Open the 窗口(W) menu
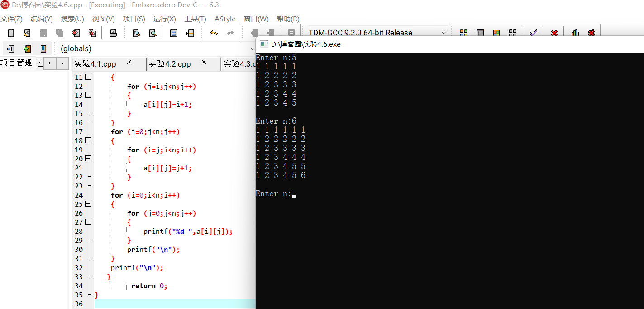Image resolution: width=644 pixels, height=309 pixels. 256,19
